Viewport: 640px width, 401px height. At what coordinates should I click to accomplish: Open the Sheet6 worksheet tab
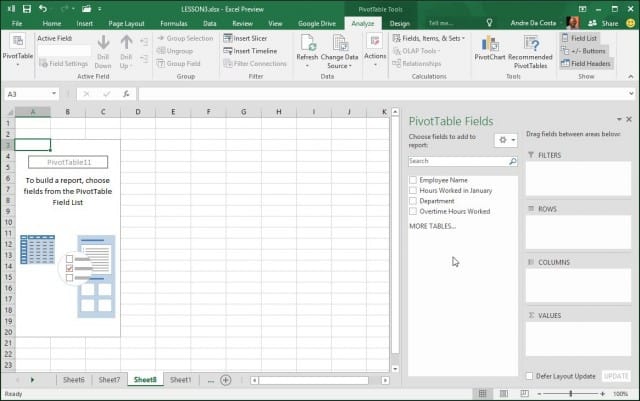click(74, 380)
